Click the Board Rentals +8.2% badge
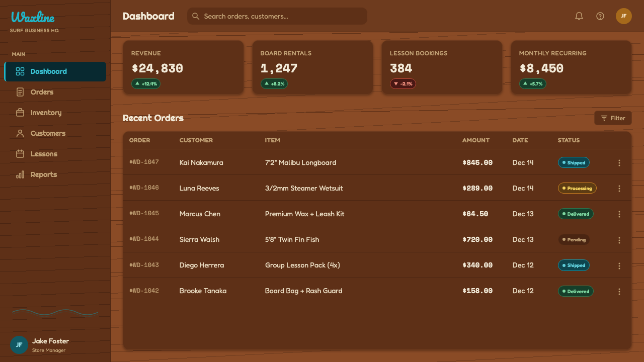The image size is (644, 362). [274, 84]
